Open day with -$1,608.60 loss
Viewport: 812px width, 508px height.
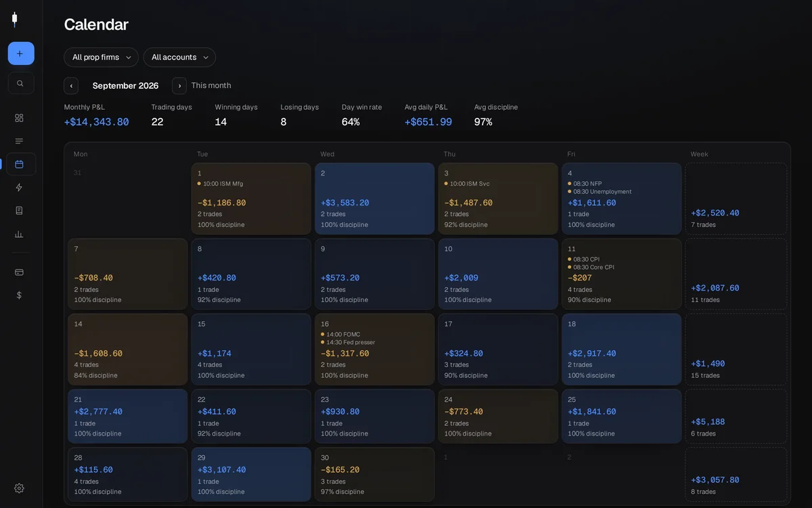coord(128,350)
